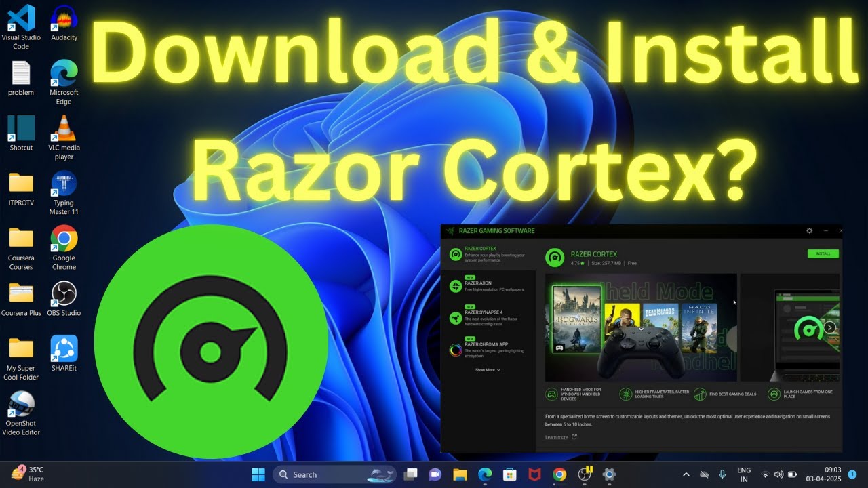Image resolution: width=868 pixels, height=488 pixels.
Task: Select the Coursera Plus folder
Action: coord(21,299)
